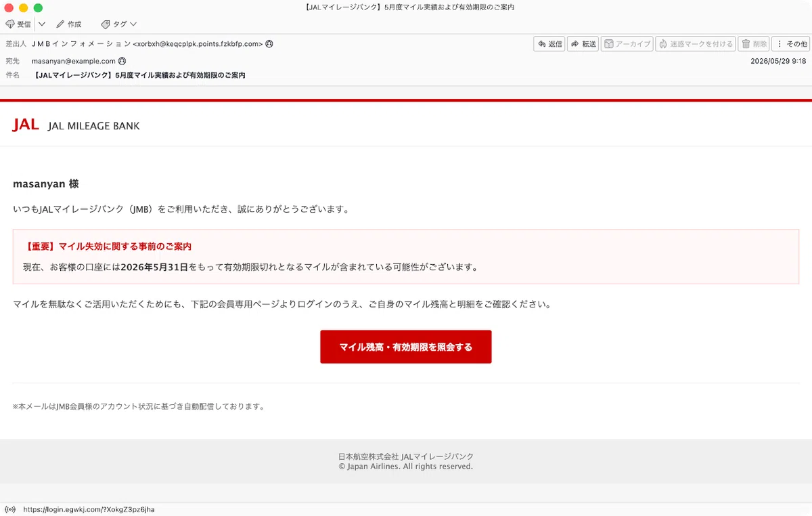The image size is (812, 516).
Task: Click the JAL MILEAGE BANK header text
Action: 94,126
